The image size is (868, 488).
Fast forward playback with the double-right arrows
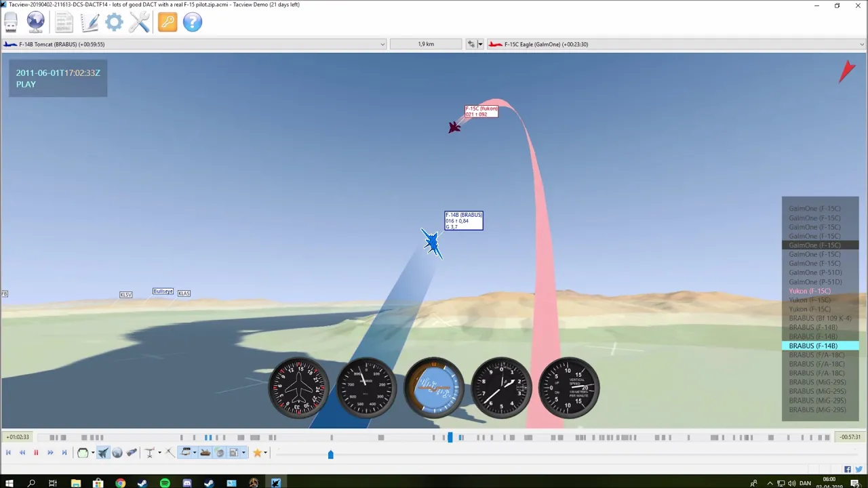pos(50,453)
